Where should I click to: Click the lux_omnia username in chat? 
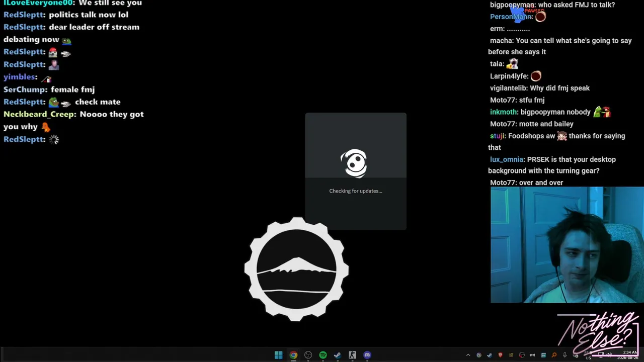tap(506, 159)
